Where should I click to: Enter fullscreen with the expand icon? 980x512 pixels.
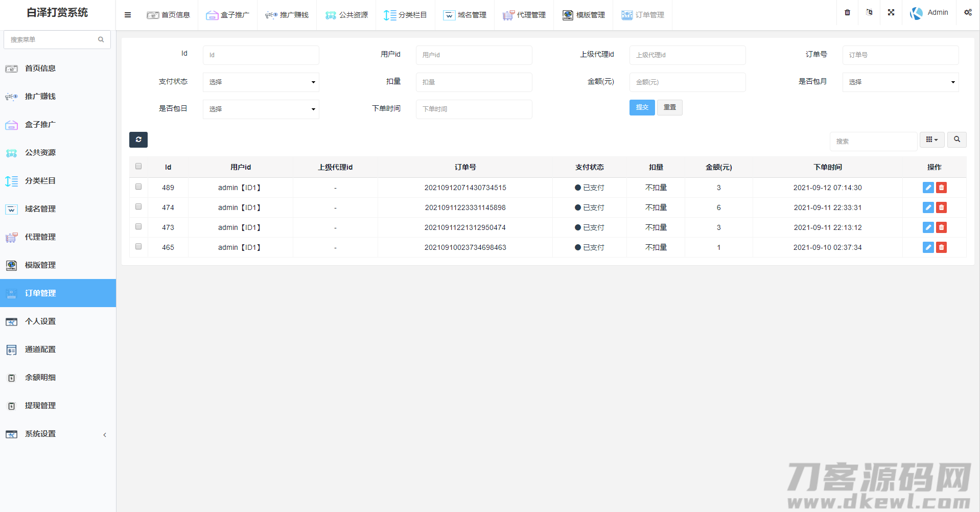[x=891, y=12]
